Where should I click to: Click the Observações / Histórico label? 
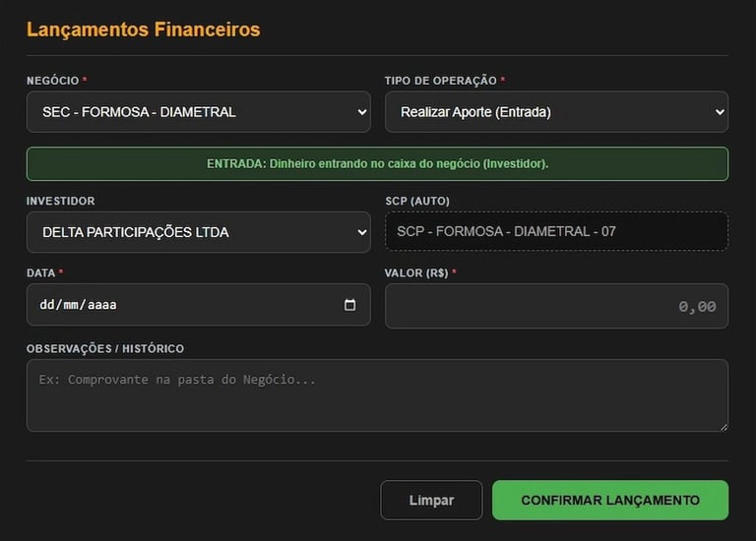point(105,348)
